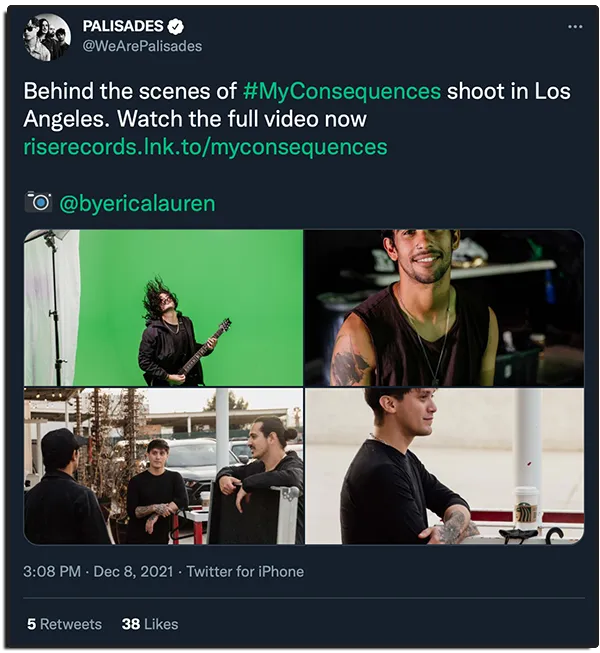This screenshot has height=653, width=600.
Task: Click the Palisades profile avatar
Action: (46, 37)
